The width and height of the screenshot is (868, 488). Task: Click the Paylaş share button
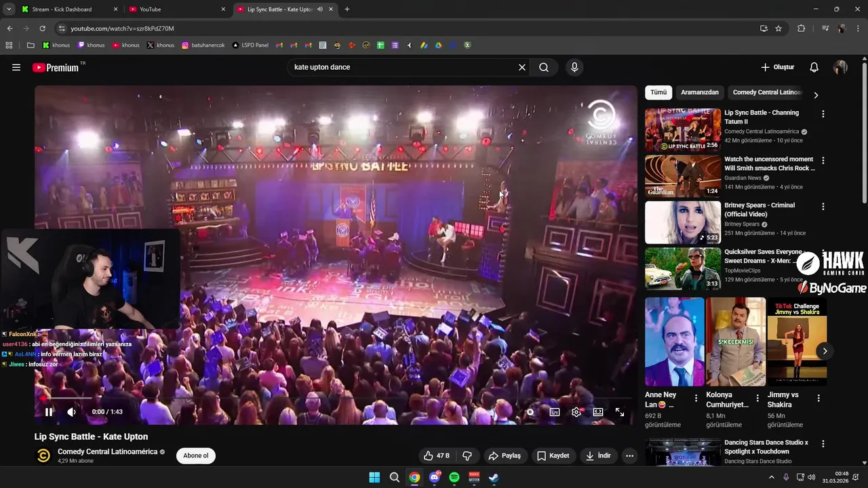coord(505,455)
